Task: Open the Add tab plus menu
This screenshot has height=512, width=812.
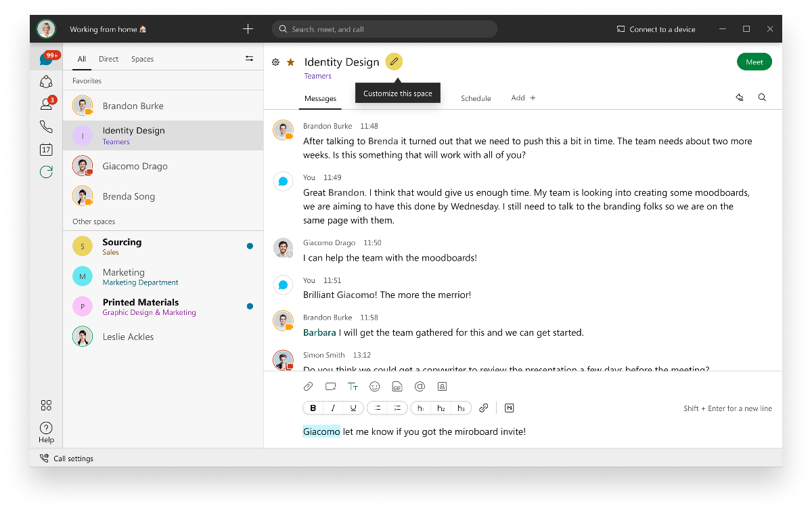Action: click(523, 98)
